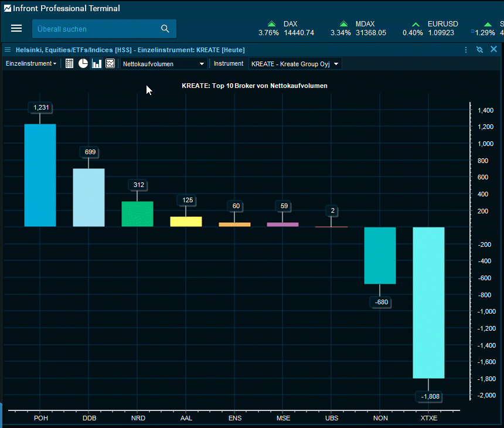This screenshot has height=428, width=504.
Task: Click the search magnifier icon
Action: (x=165, y=29)
